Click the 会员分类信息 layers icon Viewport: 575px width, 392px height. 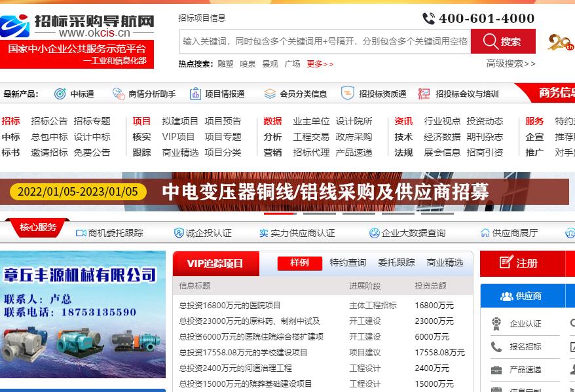[270, 94]
